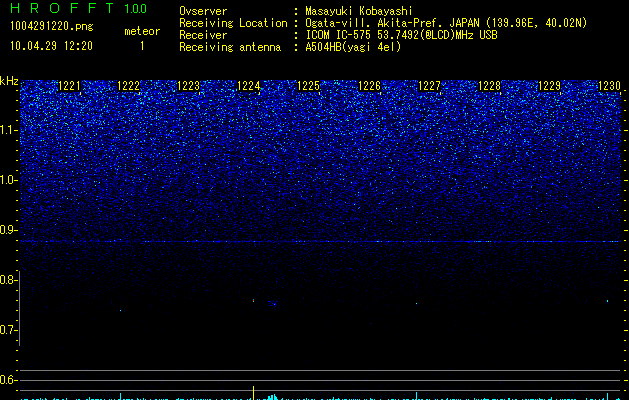Click the Receiver label
Viewport: 629px width, 400px height.
tap(203, 35)
